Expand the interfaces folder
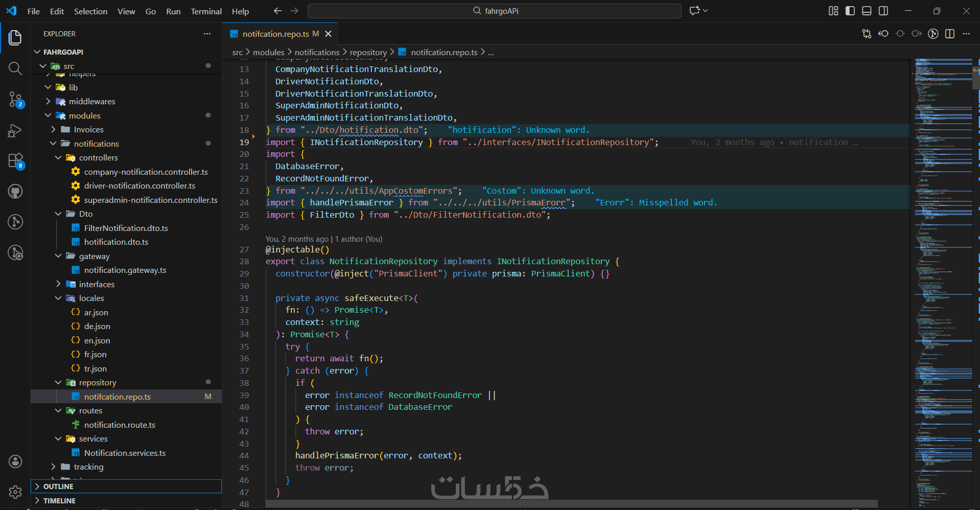The height and width of the screenshot is (510, 980). (97, 284)
